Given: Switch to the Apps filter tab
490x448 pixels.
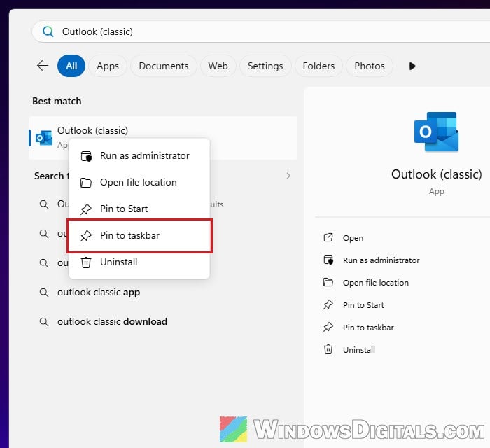Looking at the screenshot, I should point(108,66).
